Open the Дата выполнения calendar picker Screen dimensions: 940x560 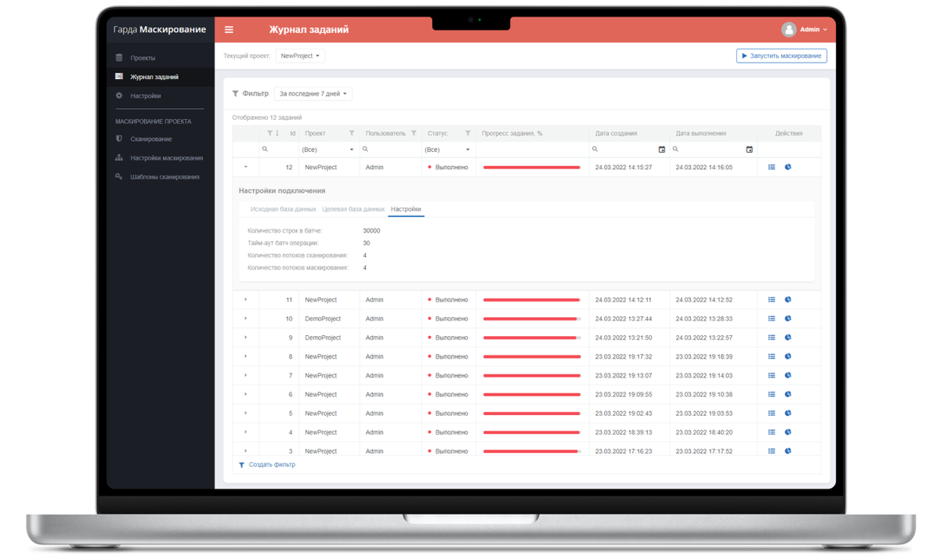tap(749, 150)
